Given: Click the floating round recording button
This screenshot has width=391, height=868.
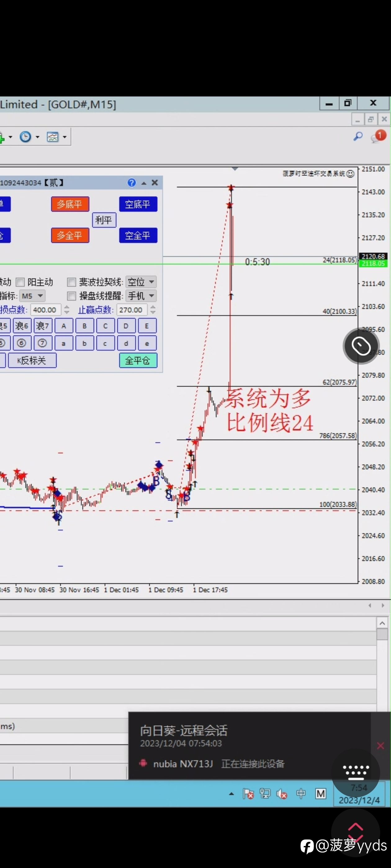Looking at the screenshot, I should tap(361, 346).
